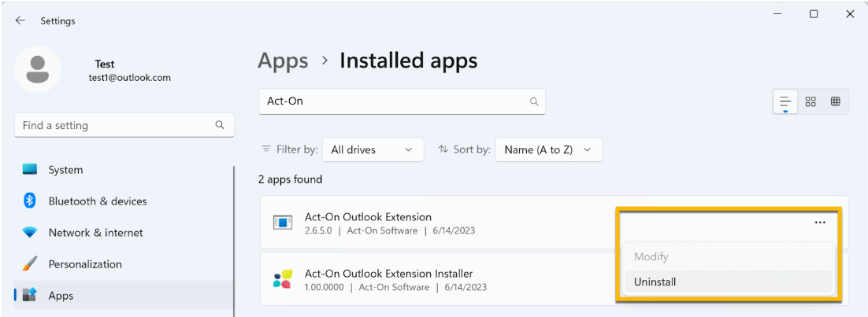Click the Filter by label icon
The image size is (868, 317).
266,149
